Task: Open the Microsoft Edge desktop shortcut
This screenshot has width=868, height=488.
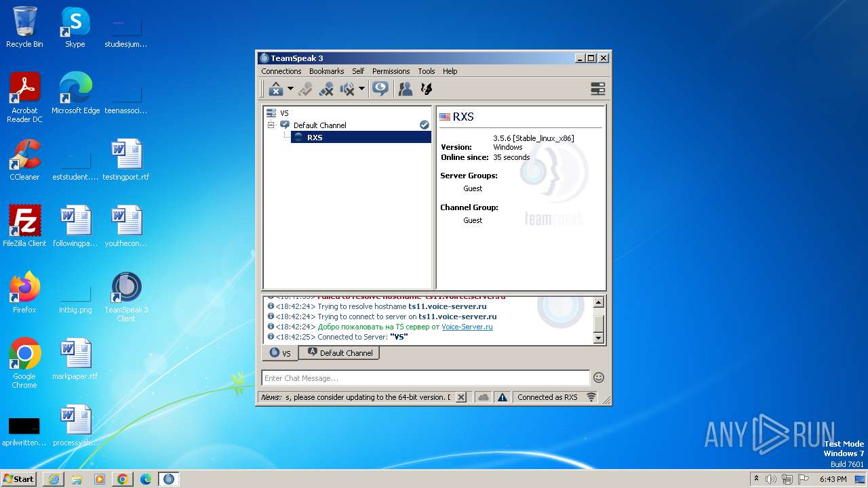Action: pyautogui.click(x=75, y=94)
